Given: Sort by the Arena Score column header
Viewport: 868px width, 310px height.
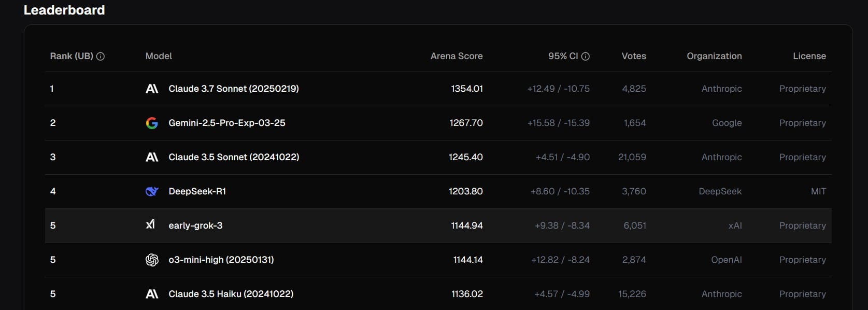Looking at the screenshot, I should 456,56.
